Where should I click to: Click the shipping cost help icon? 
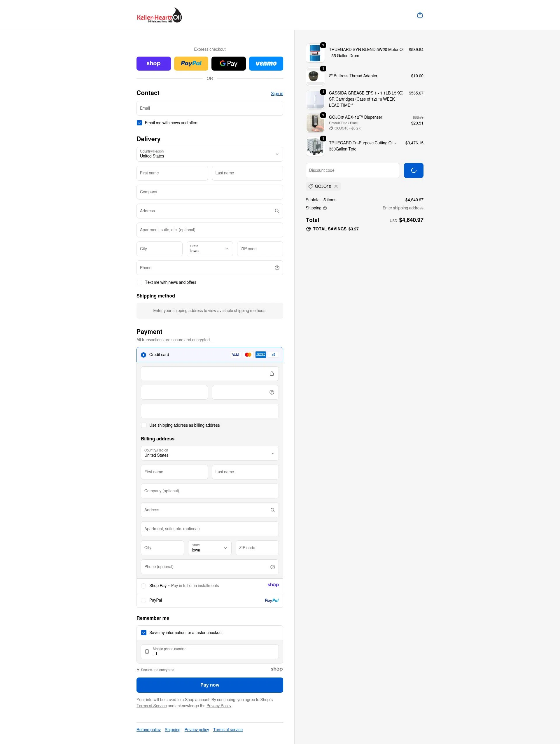click(325, 208)
